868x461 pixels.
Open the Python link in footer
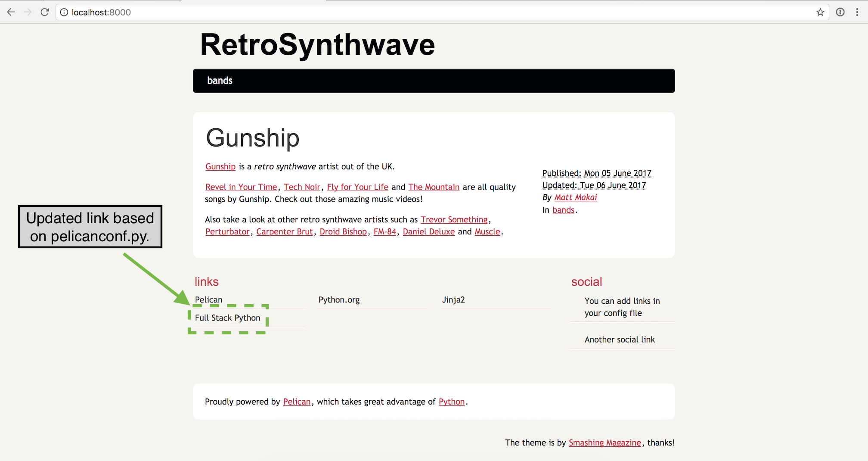[452, 402]
